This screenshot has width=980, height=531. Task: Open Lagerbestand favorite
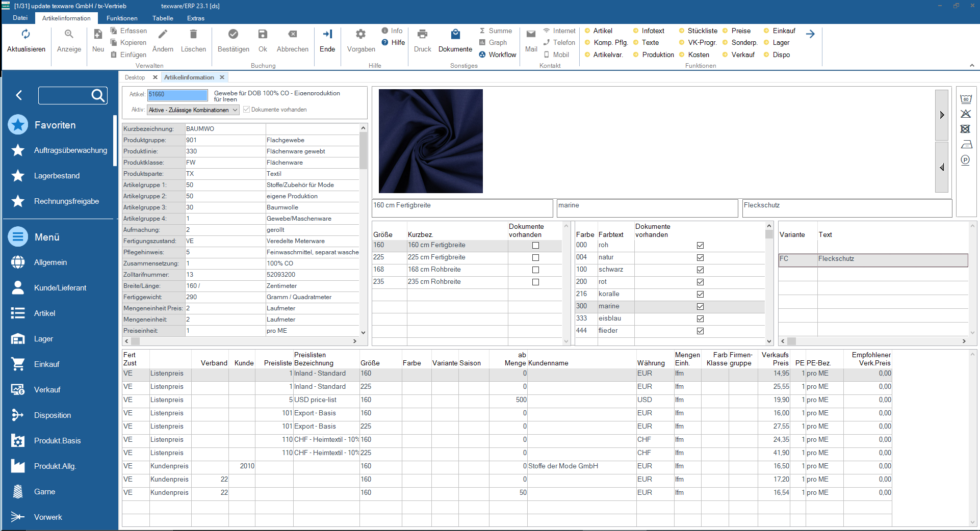pyautogui.click(x=57, y=176)
